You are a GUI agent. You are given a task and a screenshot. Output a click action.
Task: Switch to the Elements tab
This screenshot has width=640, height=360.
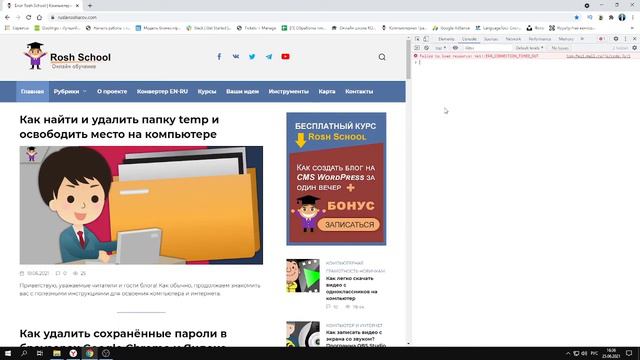point(446,39)
